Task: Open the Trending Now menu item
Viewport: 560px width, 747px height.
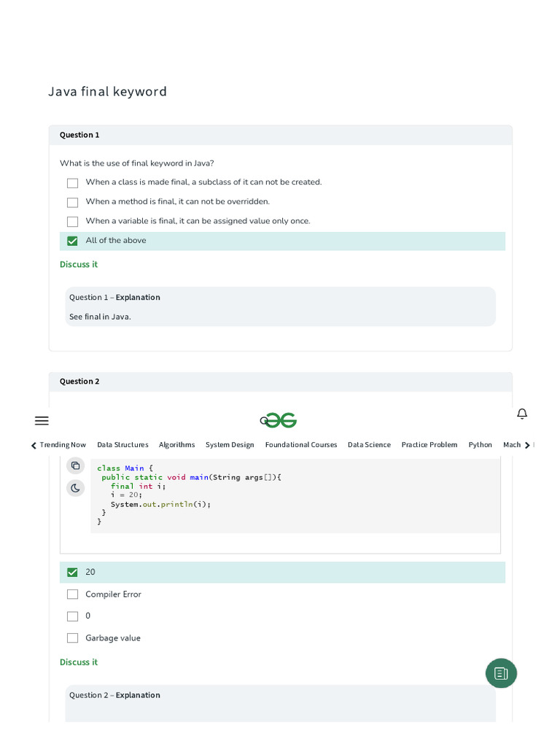Action: (x=63, y=445)
